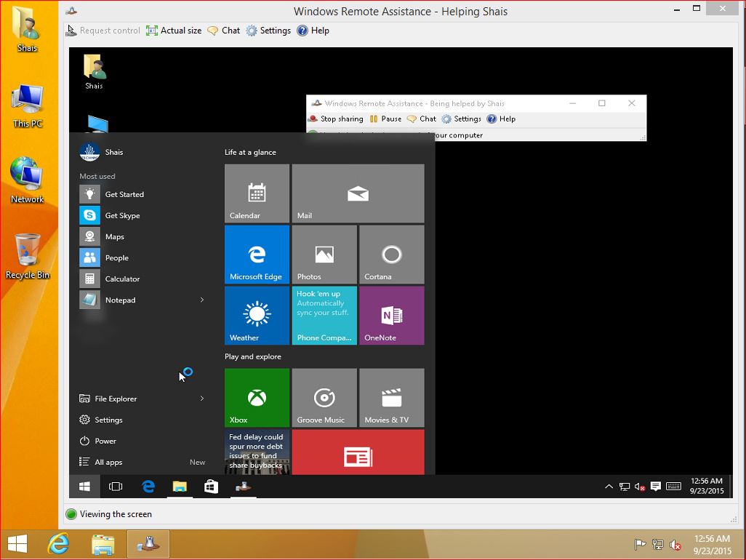Click the Action Center flag in local tray
This screenshot has width=746, height=560.
pyautogui.click(x=641, y=544)
